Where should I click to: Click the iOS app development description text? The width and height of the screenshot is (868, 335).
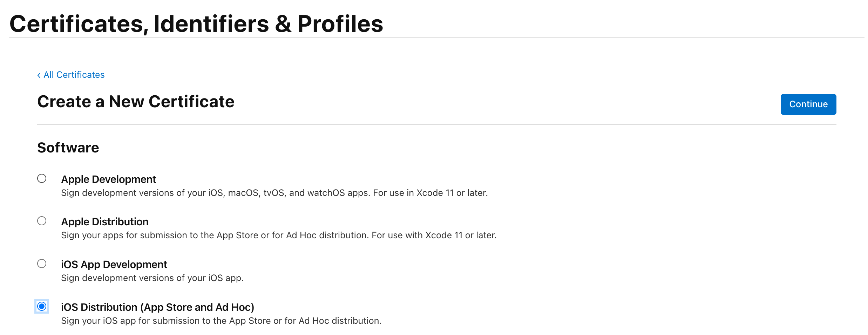pos(152,278)
